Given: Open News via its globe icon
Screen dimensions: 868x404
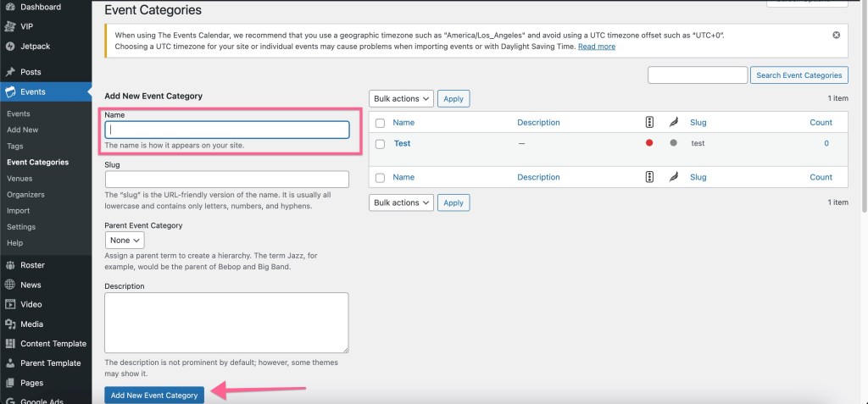Looking at the screenshot, I should coord(10,285).
